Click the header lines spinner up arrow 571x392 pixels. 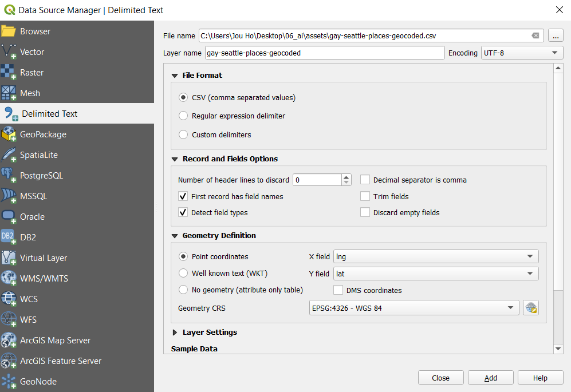coord(346,177)
